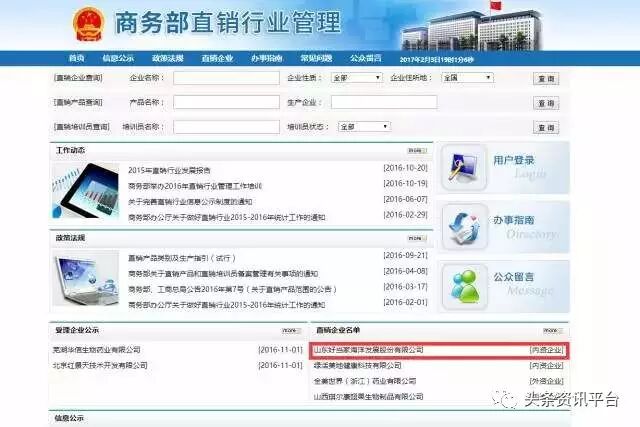The height and width of the screenshot is (427, 640).
Task: Expand the 企业性质 dropdown
Action: click(x=357, y=78)
